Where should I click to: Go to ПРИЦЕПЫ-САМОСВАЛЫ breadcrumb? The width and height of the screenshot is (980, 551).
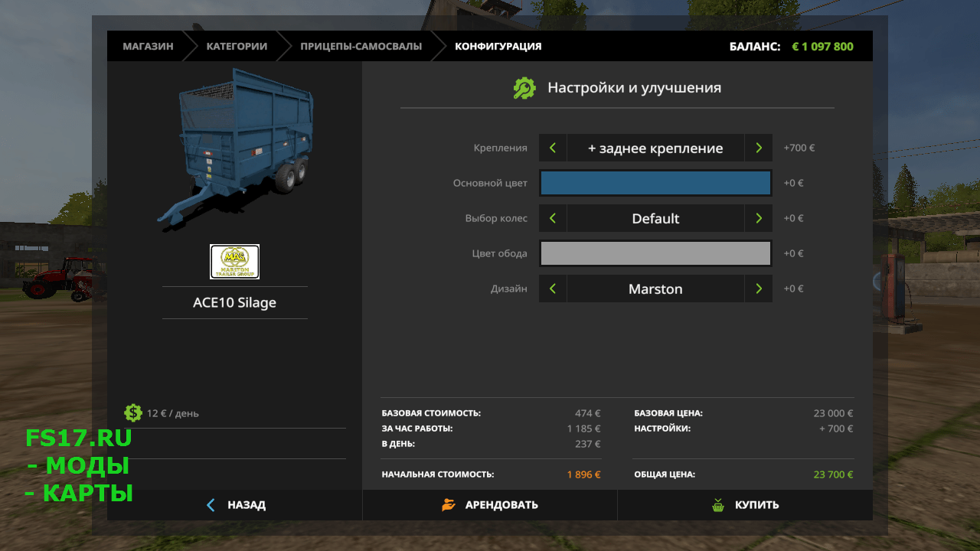pyautogui.click(x=361, y=46)
